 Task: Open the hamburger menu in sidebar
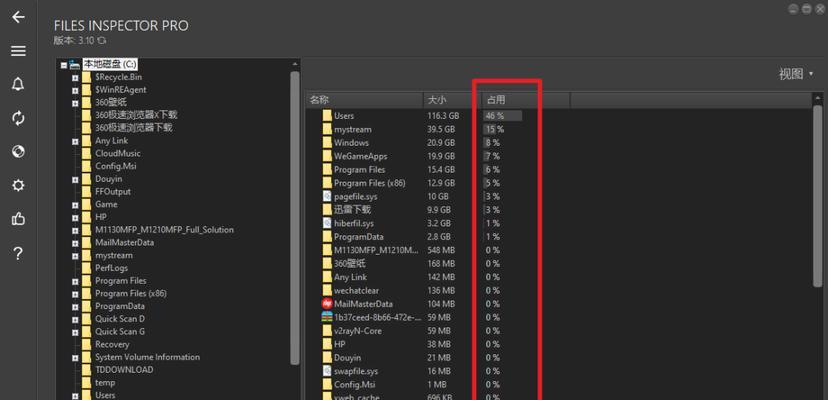18,51
